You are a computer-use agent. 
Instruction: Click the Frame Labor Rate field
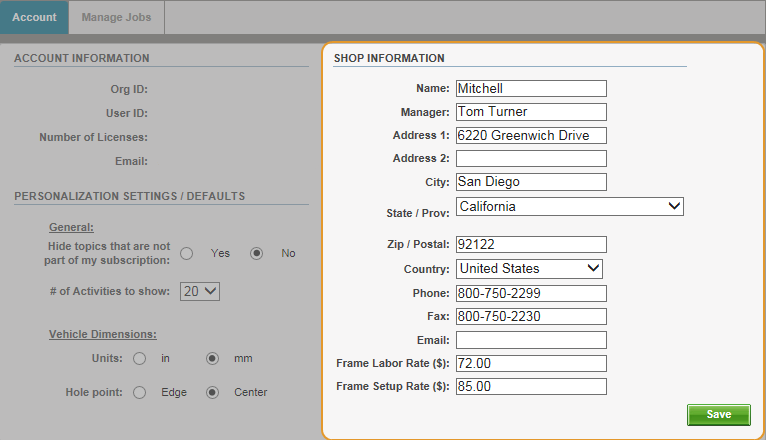click(x=532, y=363)
